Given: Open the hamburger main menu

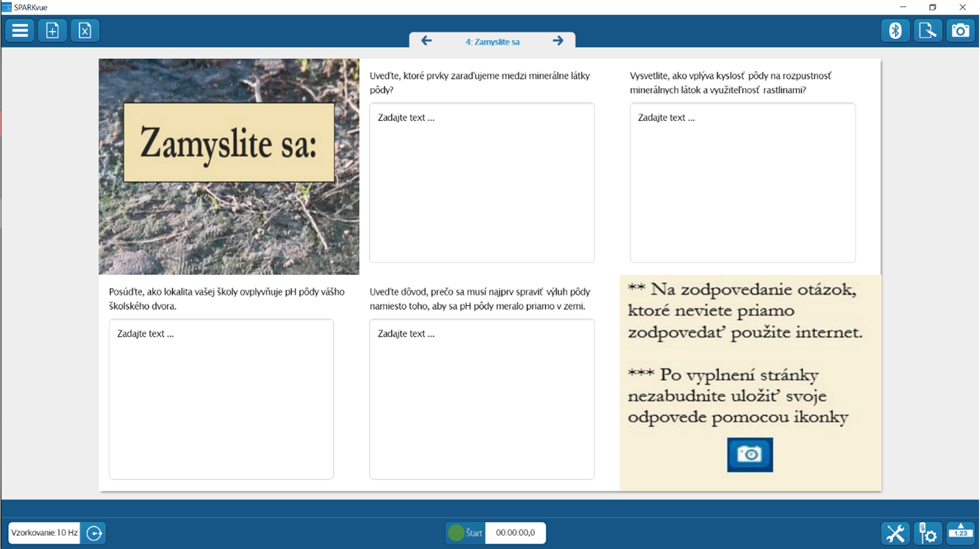Looking at the screenshot, I should tap(20, 31).
